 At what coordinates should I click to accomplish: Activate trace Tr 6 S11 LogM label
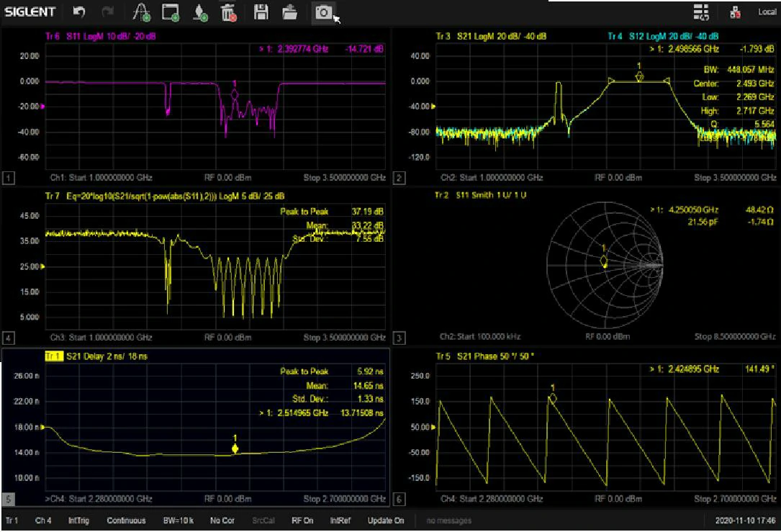[101, 37]
